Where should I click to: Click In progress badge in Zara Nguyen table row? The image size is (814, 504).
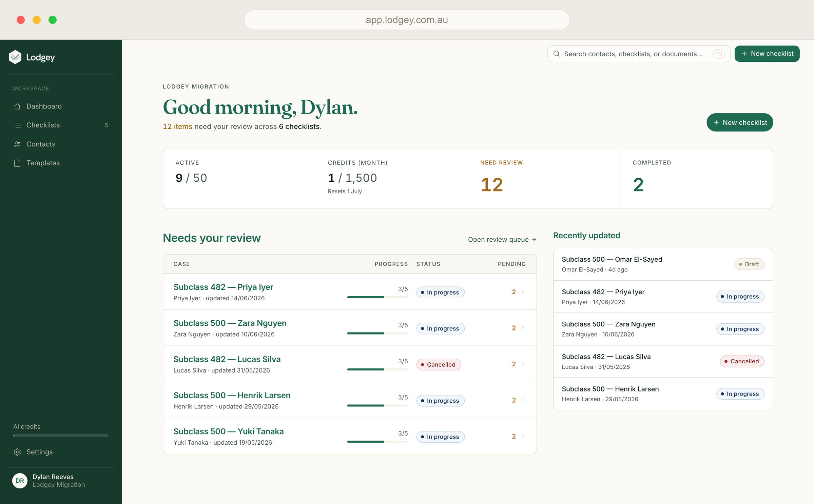click(x=440, y=328)
